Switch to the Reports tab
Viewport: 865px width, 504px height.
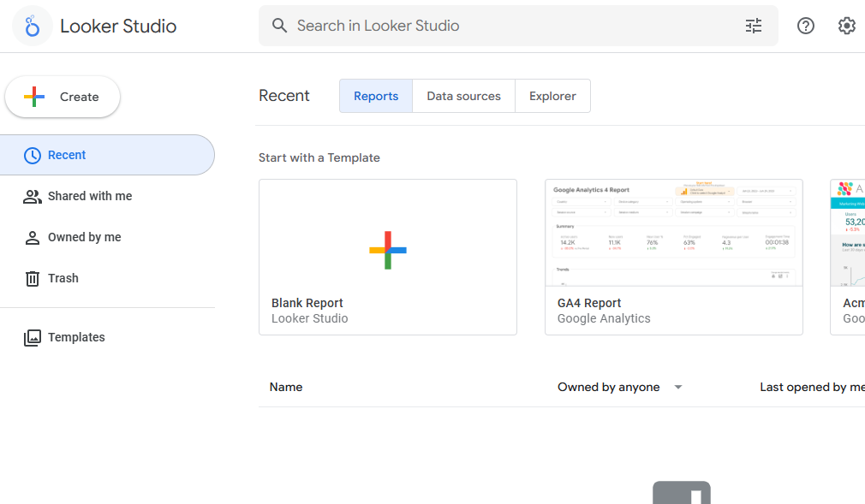point(376,96)
